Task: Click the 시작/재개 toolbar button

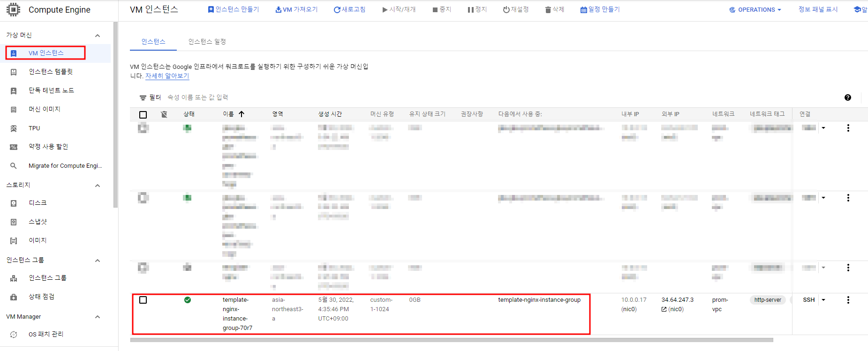Action: click(399, 9)
